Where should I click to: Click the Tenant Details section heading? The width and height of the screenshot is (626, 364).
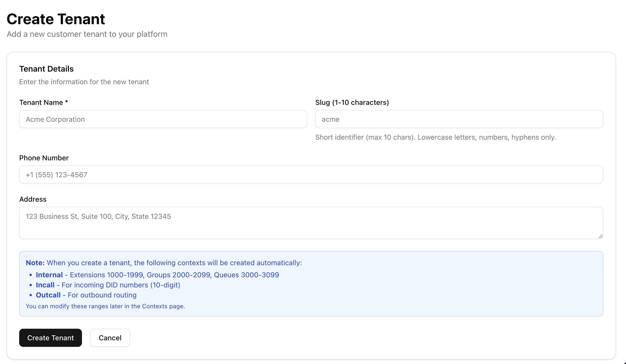coord(46,68)
